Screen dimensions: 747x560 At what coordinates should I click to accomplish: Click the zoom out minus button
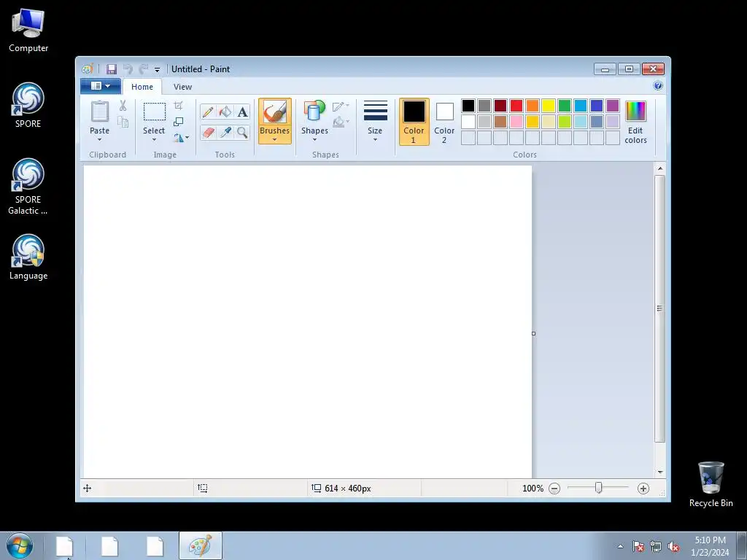(x=554, y=488)
